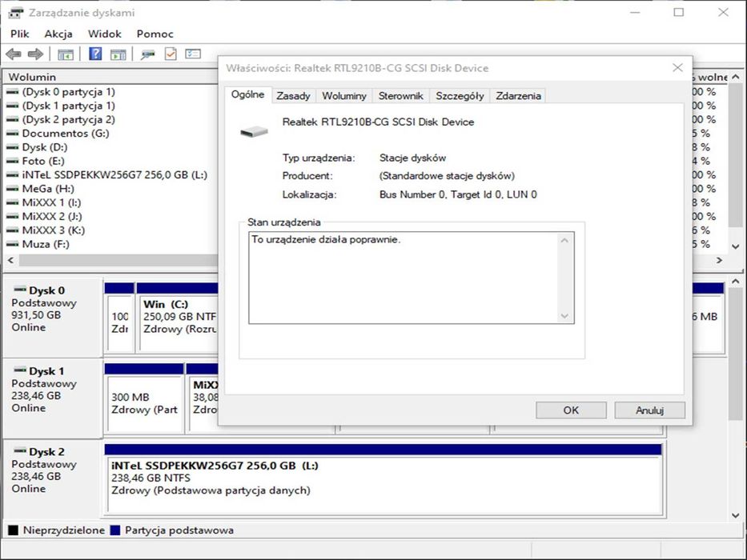Click the Forward arrow toolbar icon

pyautogui.click(x=36, y=54)
